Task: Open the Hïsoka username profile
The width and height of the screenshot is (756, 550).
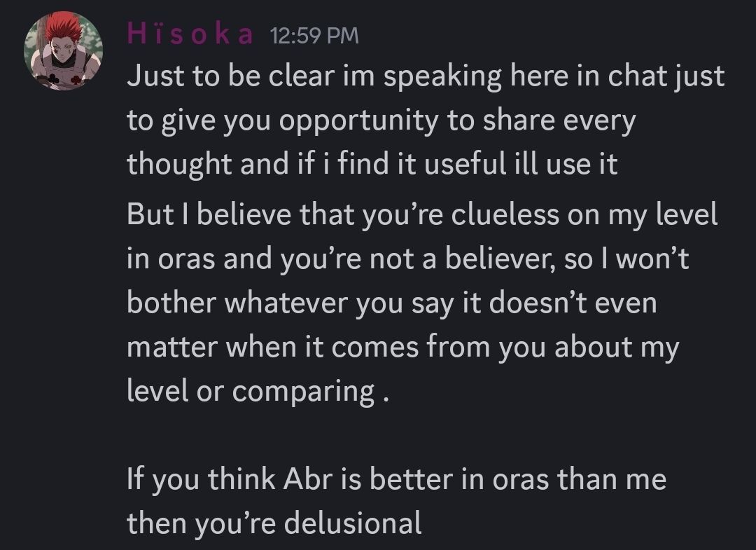Action: pos(190,35)
